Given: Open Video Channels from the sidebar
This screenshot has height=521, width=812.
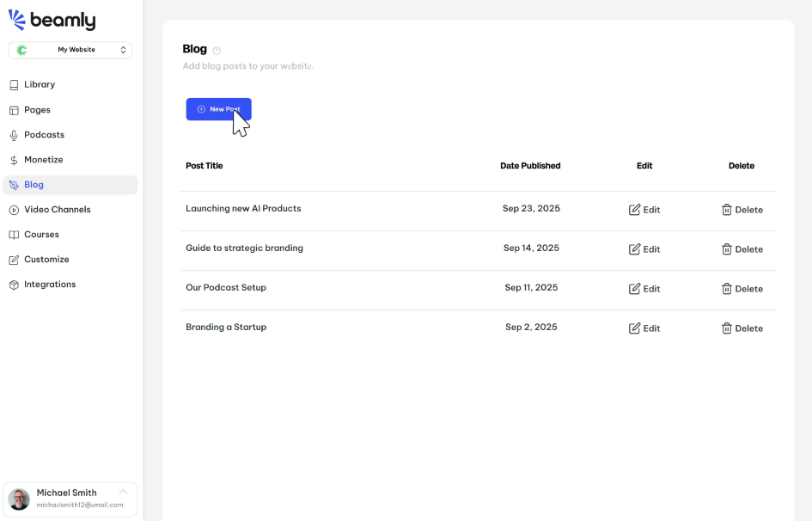Looking at the screenshot, I should [x=57, y=210].
